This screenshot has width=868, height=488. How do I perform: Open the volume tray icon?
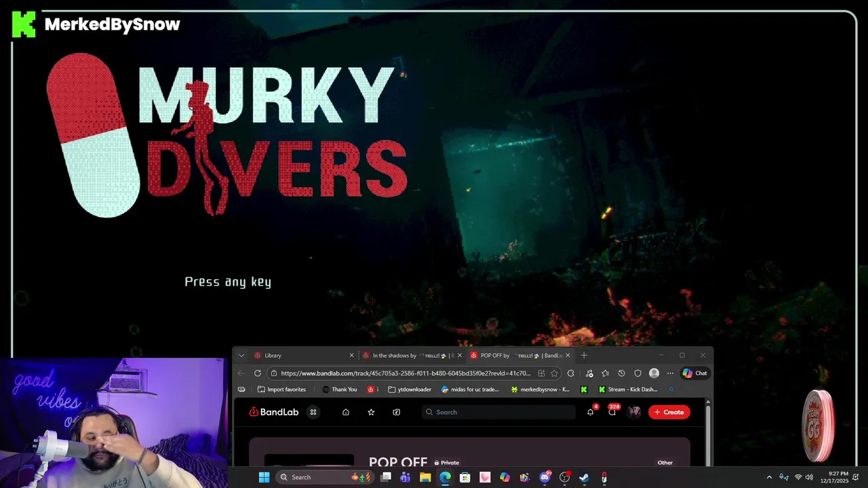coord(809,477)
